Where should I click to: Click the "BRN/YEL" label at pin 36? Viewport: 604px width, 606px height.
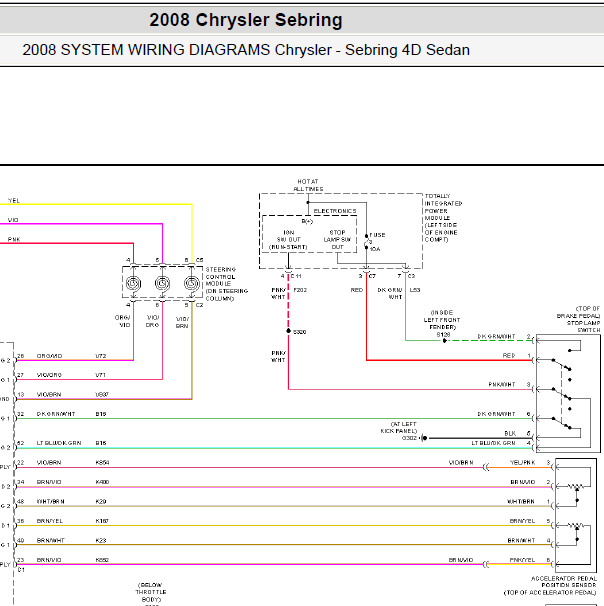49,521
